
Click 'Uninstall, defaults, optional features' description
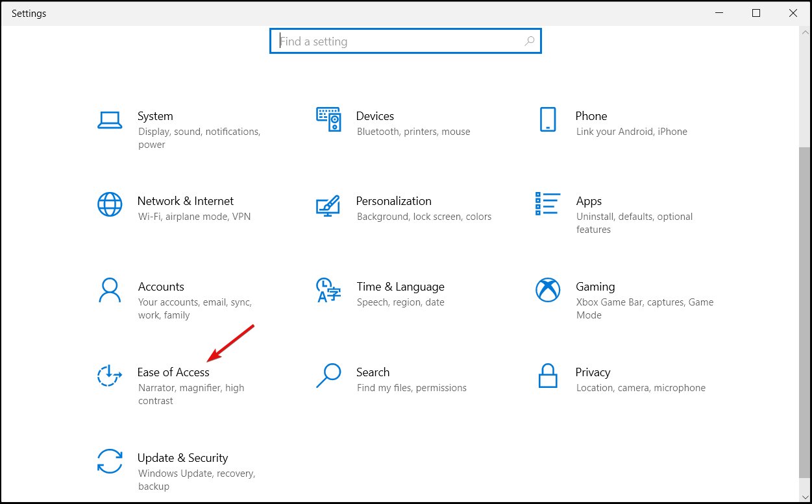coord(635,223)
